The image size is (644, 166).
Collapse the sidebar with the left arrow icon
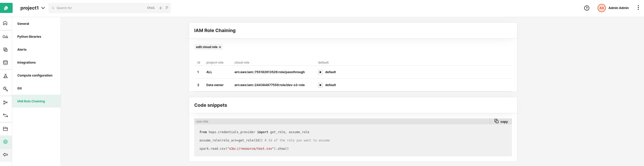pos(5,155)
